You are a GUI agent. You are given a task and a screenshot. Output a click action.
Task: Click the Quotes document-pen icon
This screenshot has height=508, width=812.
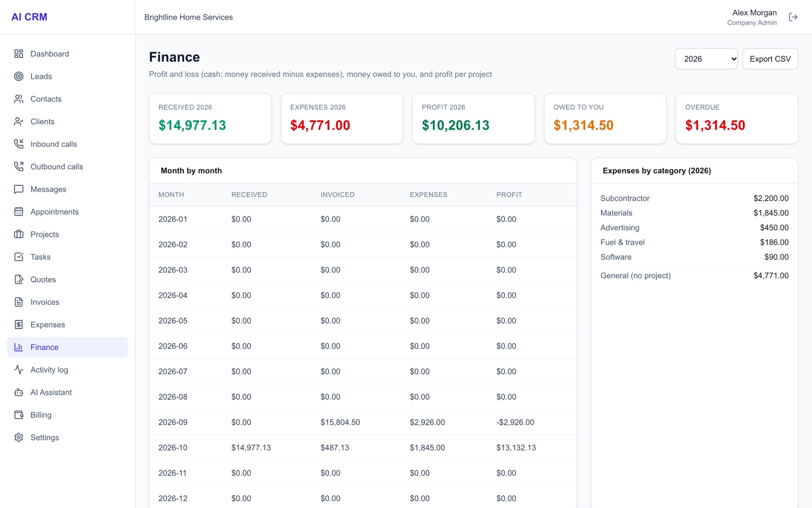pyautogui.click(x=19, y=279)
